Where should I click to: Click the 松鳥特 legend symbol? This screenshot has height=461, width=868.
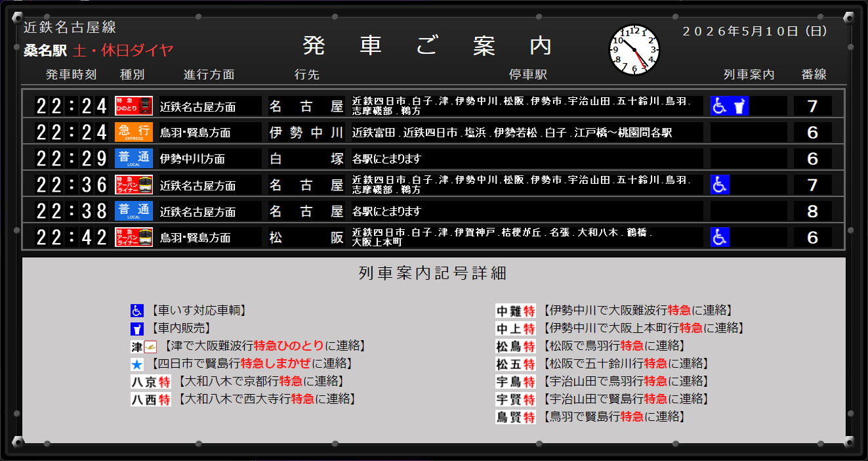coord(516,346)
